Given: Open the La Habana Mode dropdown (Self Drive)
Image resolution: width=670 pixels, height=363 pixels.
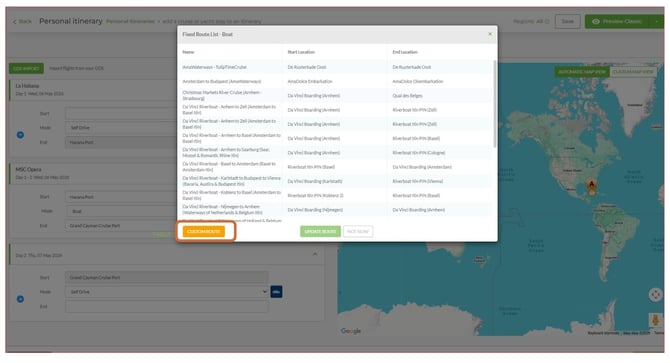Looking at the screenshot, I should [121, 128].
